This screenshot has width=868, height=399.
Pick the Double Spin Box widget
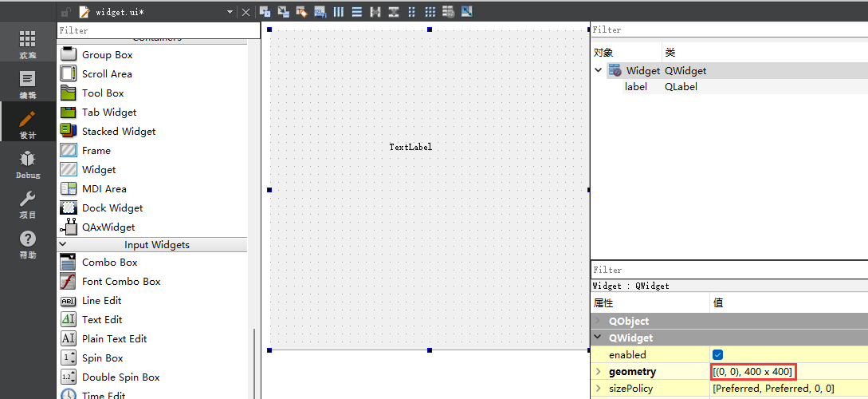tap(152, 377)
